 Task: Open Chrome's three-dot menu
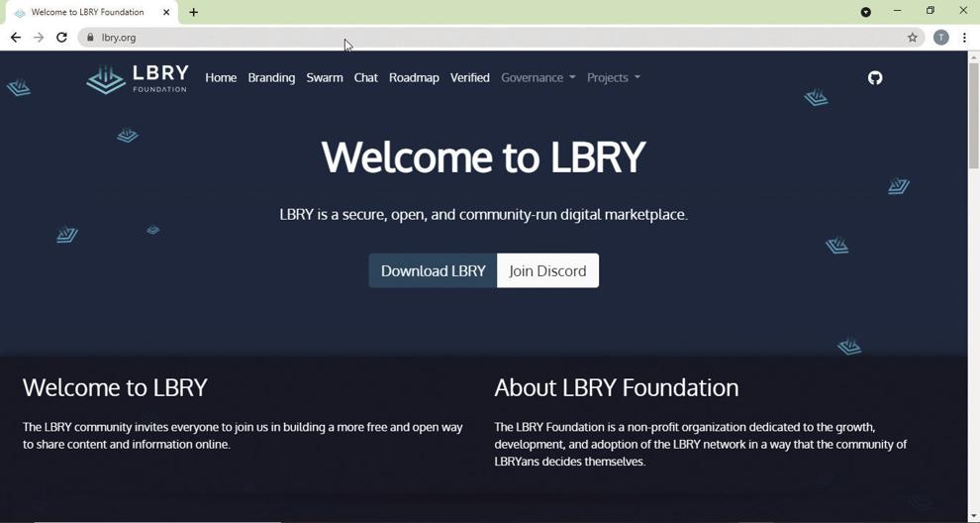click(964, 38)
